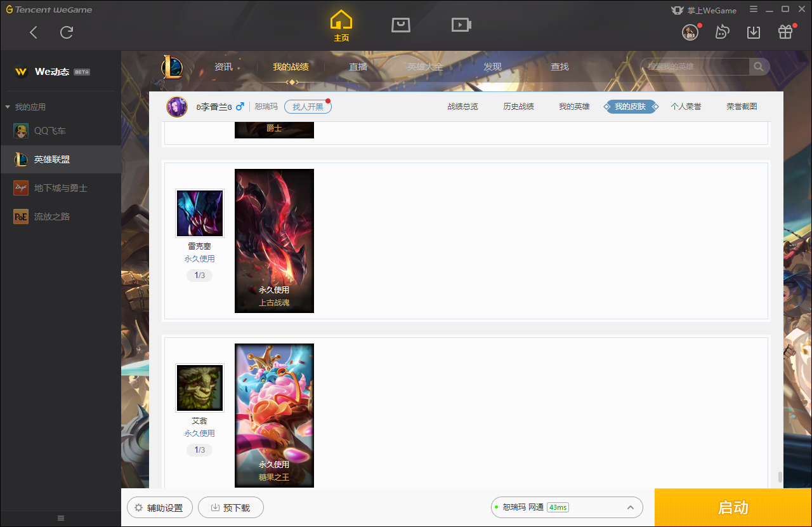The image size is (812, 527).
Task: Open 我的英雄 sub-tab
Action: (574, 107)
